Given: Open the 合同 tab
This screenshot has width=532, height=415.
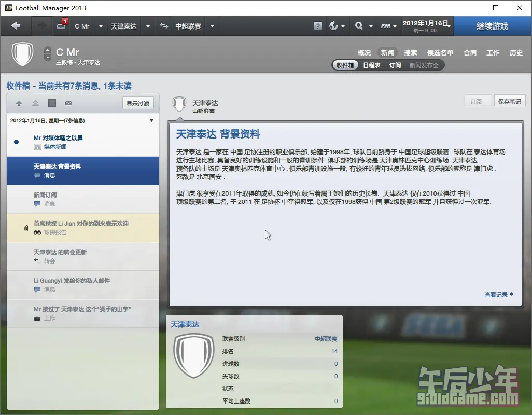Looking at the screenshot, I should click(470, 53).
